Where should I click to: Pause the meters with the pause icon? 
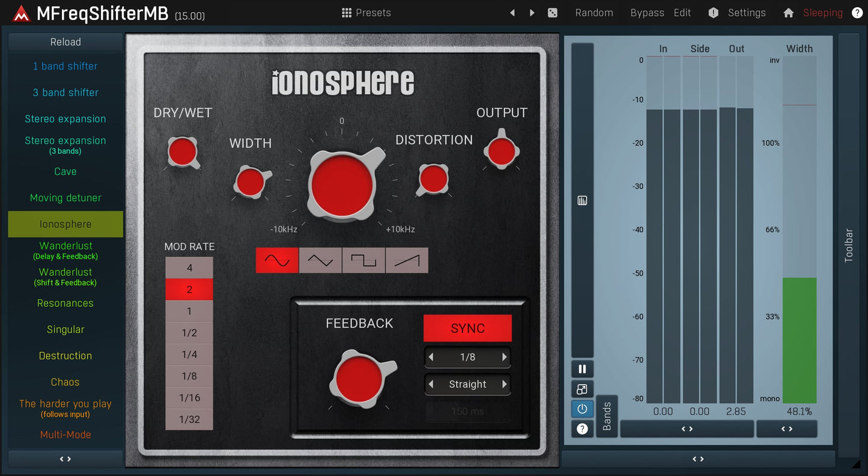(x=582, y=368)
